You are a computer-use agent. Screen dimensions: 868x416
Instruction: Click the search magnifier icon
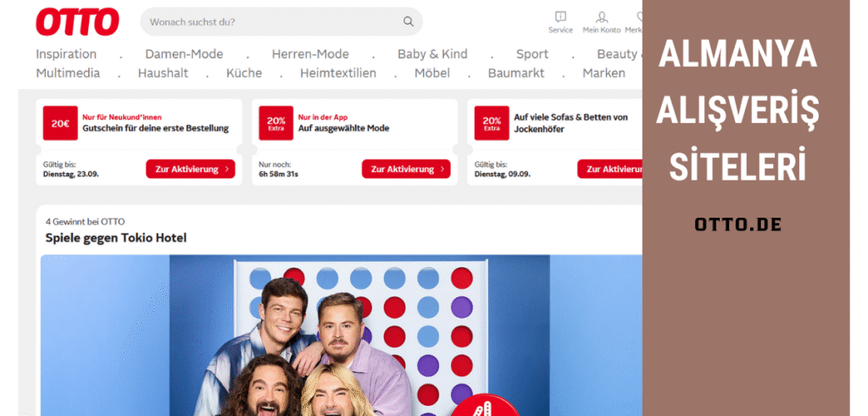[409, 22]
